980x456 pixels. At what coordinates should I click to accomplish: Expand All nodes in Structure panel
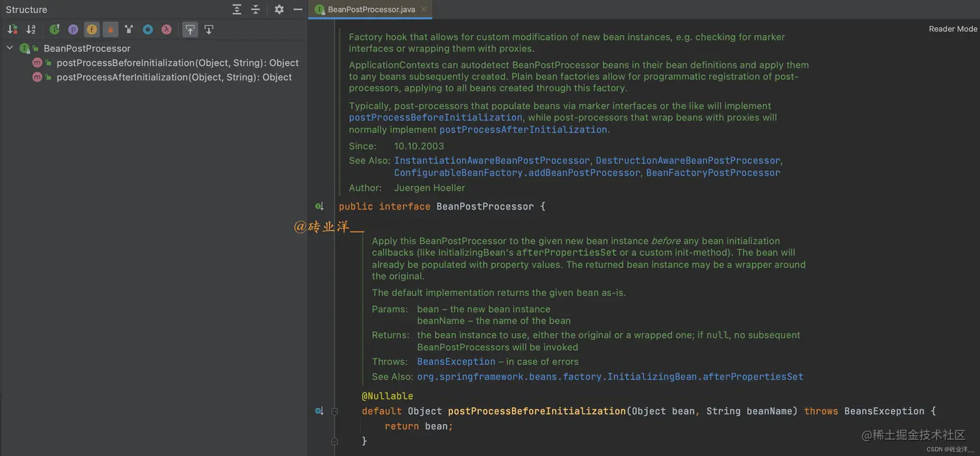pos(237,9)
